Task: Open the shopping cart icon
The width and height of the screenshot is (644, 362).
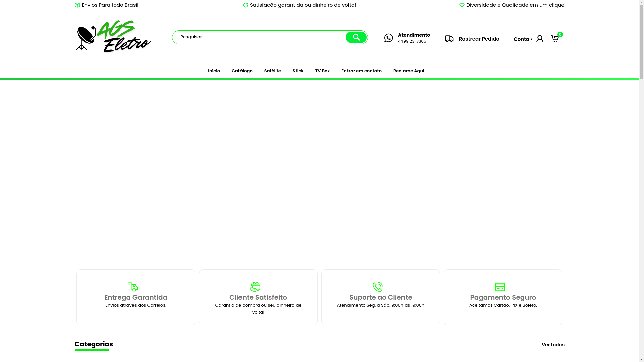Action: [555, 39]
